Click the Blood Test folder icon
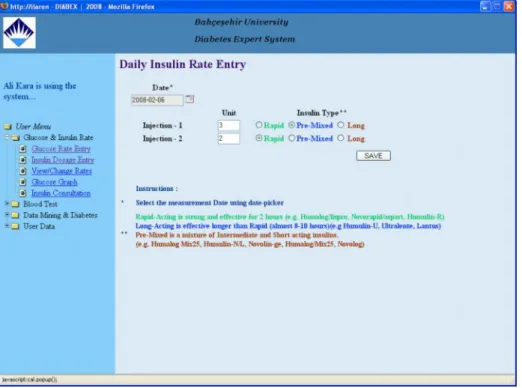Screen dimensions: 522x388 [x=15, y=204]
